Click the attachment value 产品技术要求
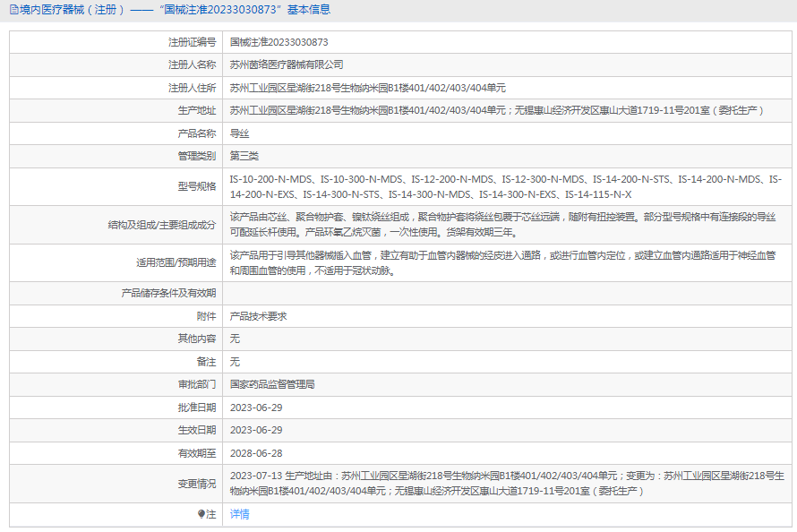The image size is (797, 532). point(258,316)
